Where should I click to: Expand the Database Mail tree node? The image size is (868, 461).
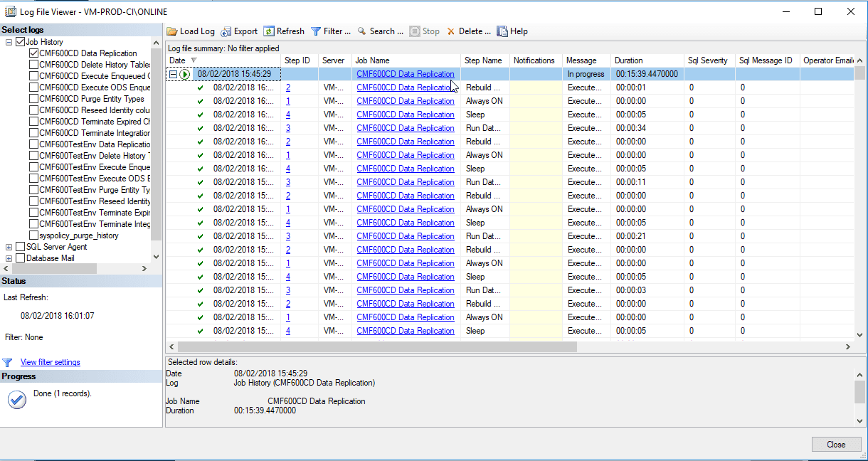9,258
